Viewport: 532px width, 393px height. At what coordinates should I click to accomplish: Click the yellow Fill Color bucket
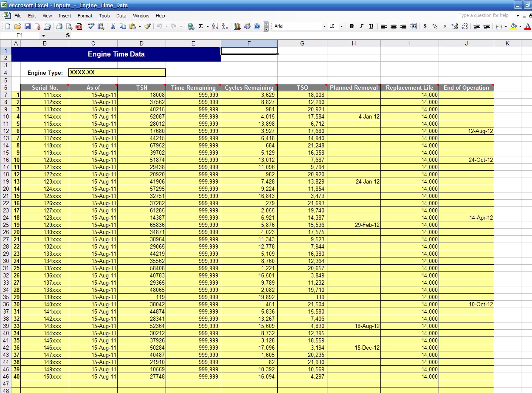pyautogui.click(x=513, y=26)
